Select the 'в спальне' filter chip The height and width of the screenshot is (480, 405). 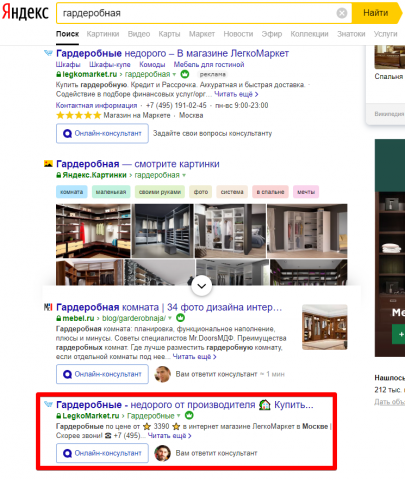270,192
